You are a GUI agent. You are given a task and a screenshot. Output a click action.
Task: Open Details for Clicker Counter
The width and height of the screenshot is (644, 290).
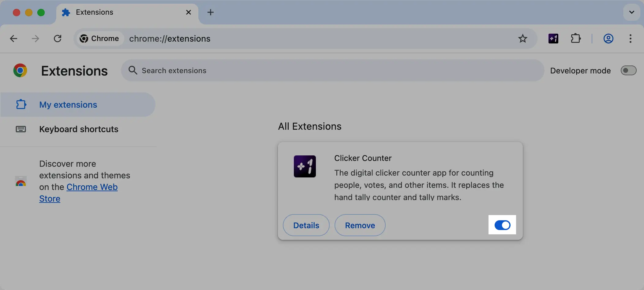tap(306, 225)
